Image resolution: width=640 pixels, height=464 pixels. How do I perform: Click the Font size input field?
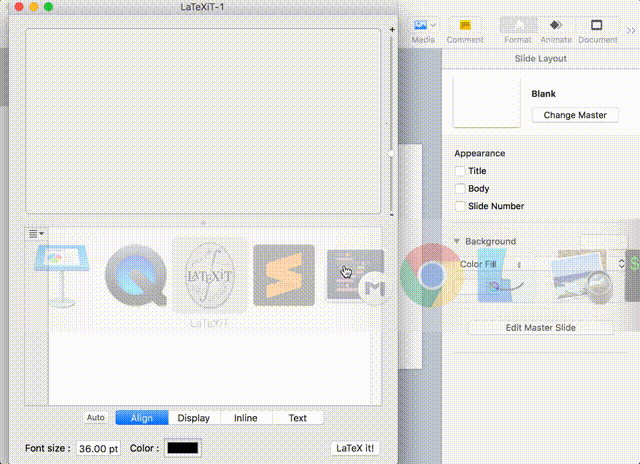click(98, 448)
